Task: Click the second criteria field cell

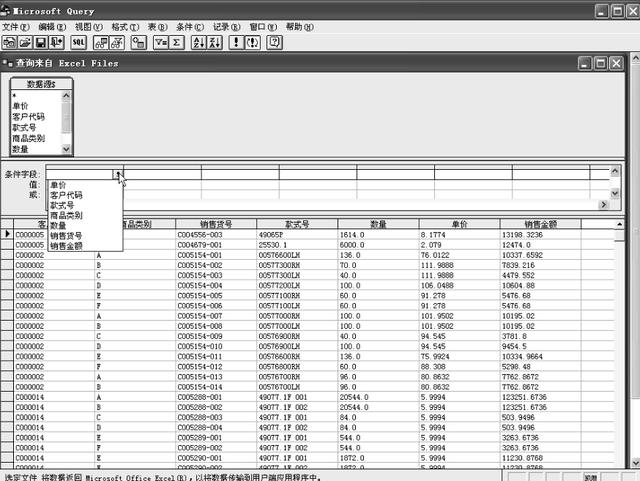Action: pos(162,174)
